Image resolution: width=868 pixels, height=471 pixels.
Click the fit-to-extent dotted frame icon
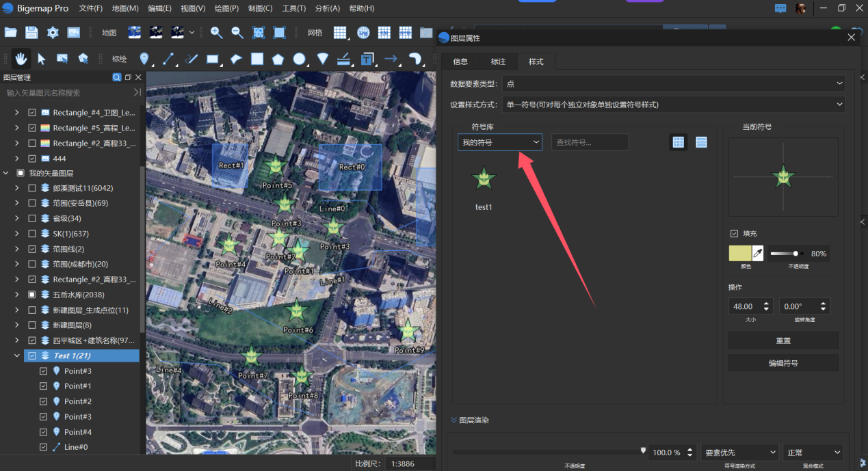[x=259, y=32]
